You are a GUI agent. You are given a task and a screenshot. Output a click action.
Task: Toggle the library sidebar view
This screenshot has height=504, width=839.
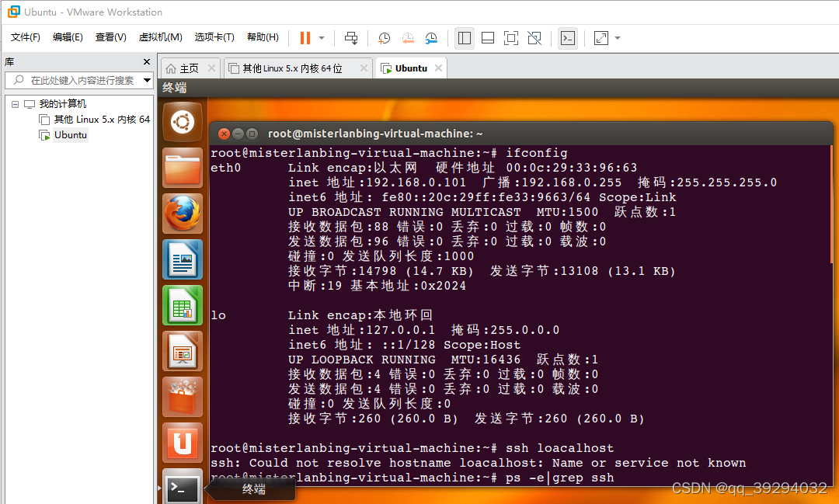point(465,38)
